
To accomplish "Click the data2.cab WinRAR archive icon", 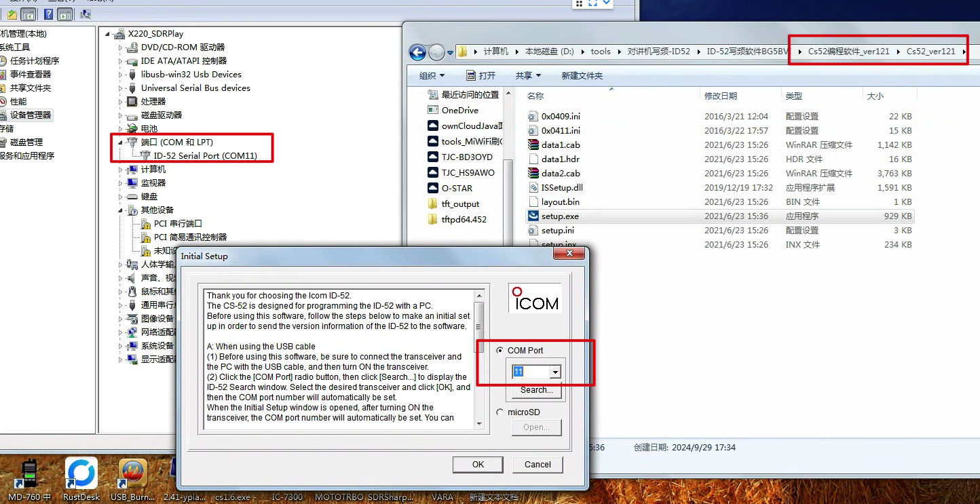I will (533, 174).
